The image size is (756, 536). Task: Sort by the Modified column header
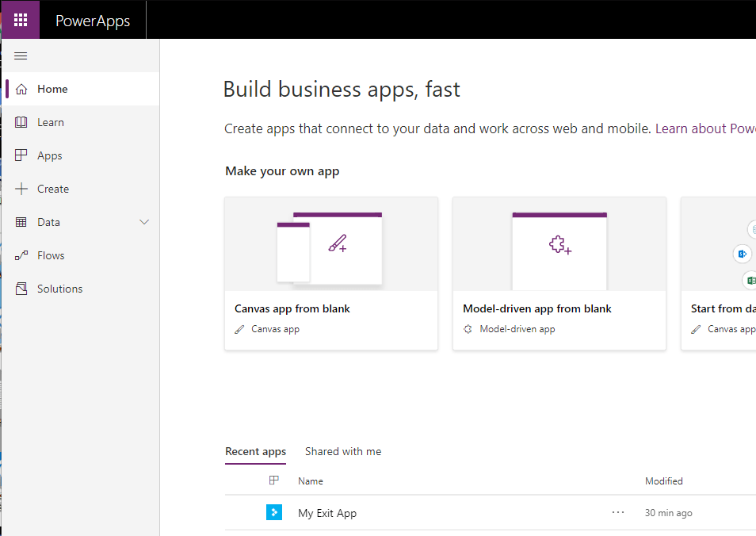coord(664,481)
